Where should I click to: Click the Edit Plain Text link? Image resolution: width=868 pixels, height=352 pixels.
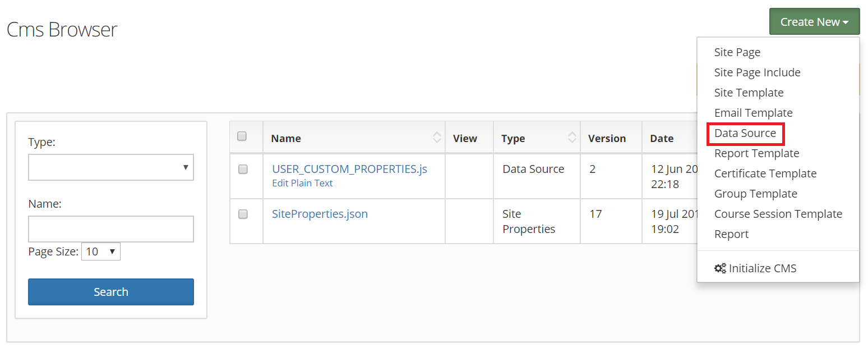point(302,183)
